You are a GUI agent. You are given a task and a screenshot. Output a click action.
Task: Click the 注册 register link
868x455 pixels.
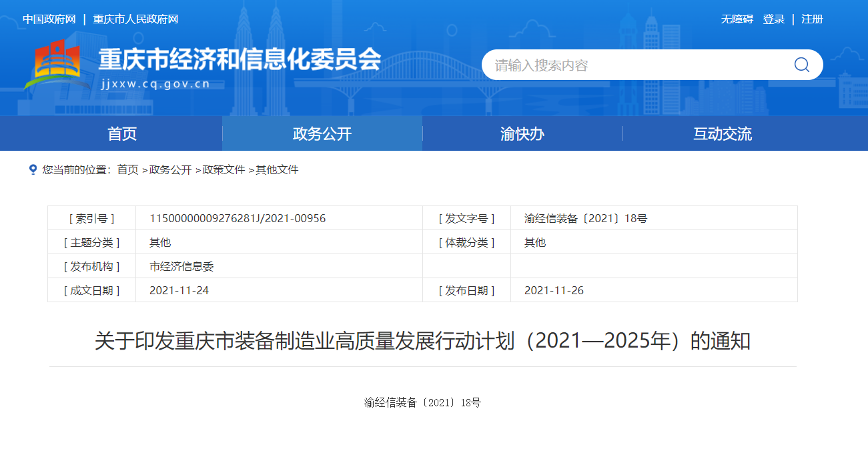click(812, 19)
